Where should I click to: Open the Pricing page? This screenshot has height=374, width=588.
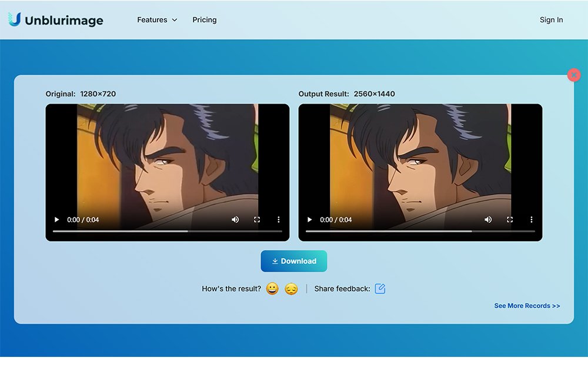coord(205,20)
